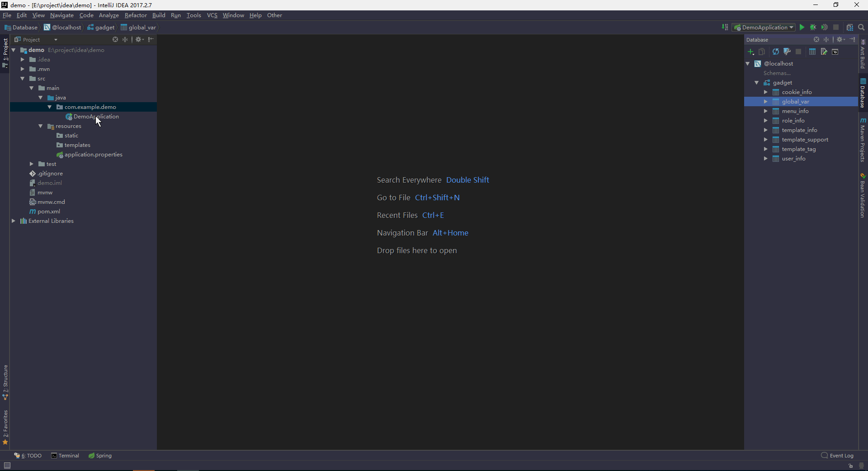This screenshot has width=868, height=471.
Task: Expand the cookie_info table node
Action: coord(766,92)
